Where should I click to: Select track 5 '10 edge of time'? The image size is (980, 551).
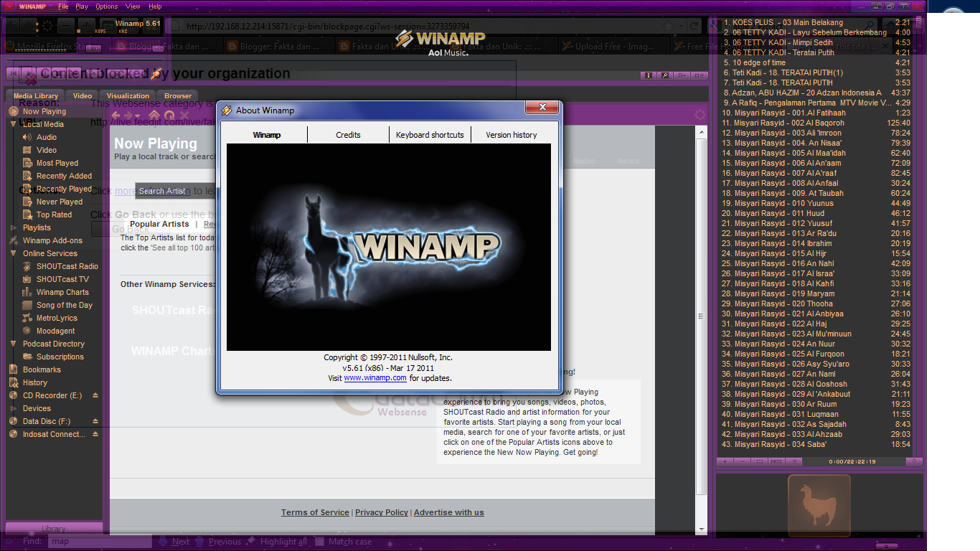[x=816, y=62]
